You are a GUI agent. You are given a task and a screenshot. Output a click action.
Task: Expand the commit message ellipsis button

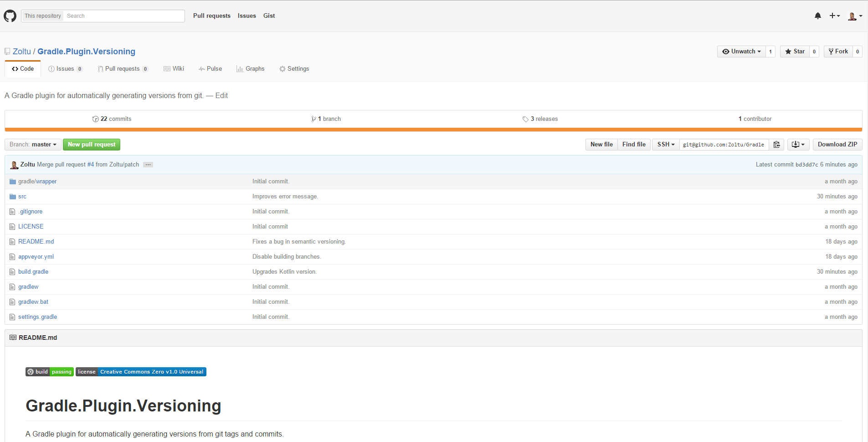148,165
